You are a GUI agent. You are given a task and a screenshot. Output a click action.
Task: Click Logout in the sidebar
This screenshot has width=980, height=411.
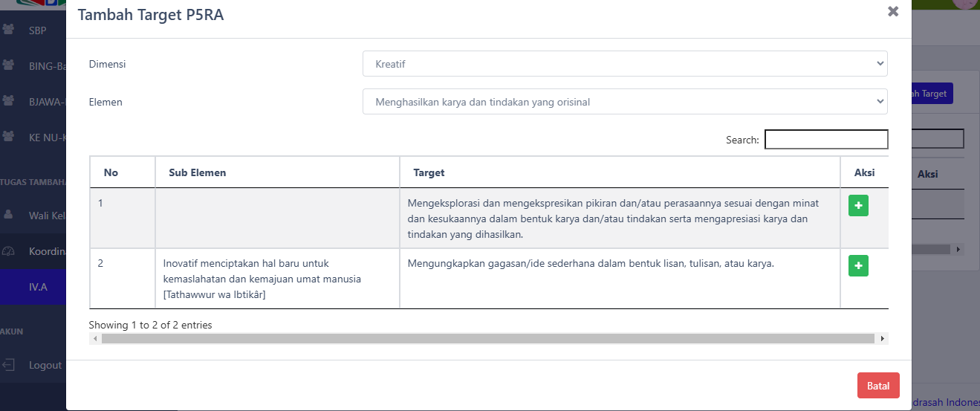point(45,365)
